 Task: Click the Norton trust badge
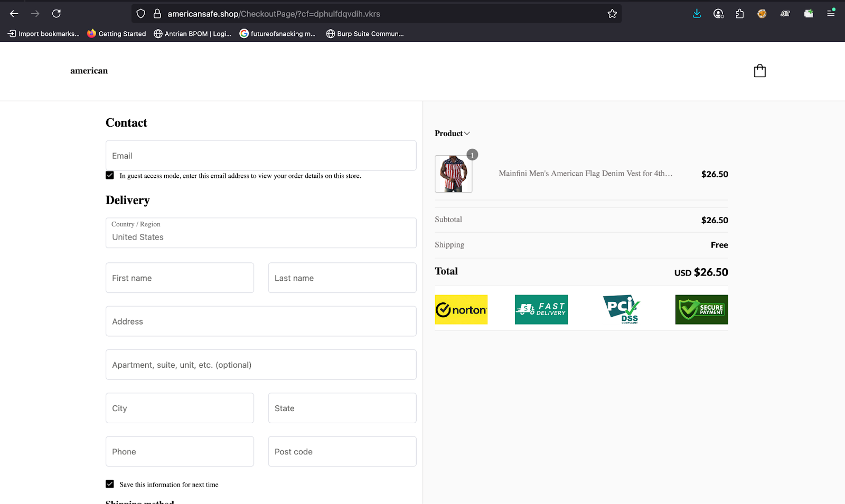(x=461, y=310)
